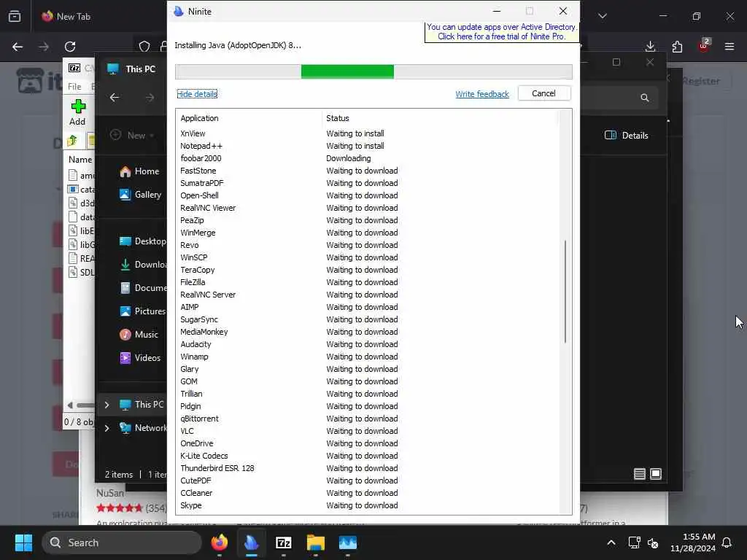Screen dimensions: 747x560
Task: Select the Thunderbird ESR 128 row
Action: 368,468
